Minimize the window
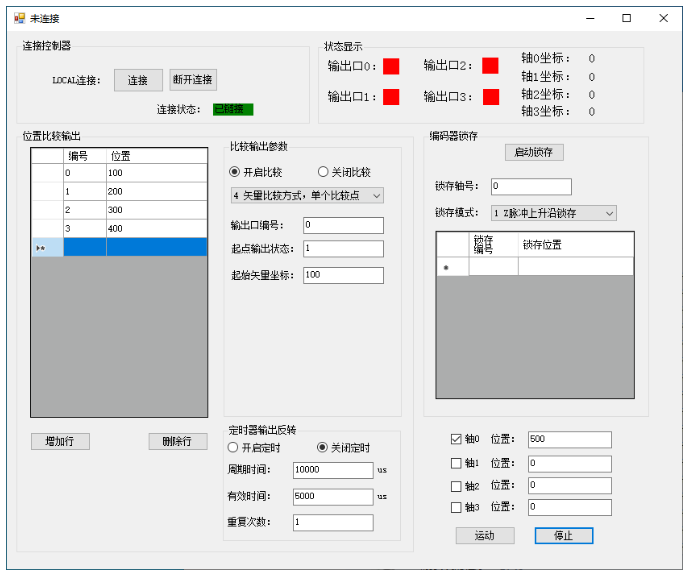Viewport: 690px width, 577px height. (591, 18)
